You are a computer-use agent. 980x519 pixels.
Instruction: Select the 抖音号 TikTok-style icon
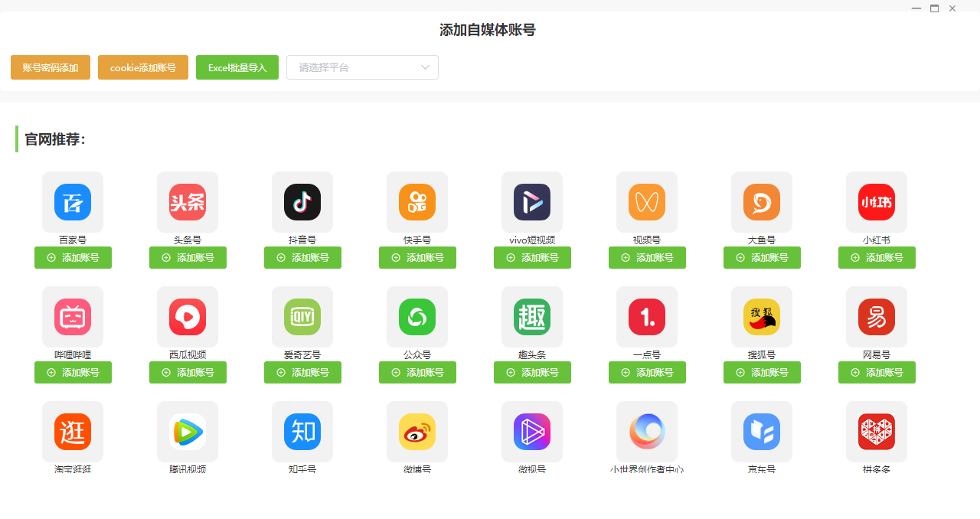302,202
